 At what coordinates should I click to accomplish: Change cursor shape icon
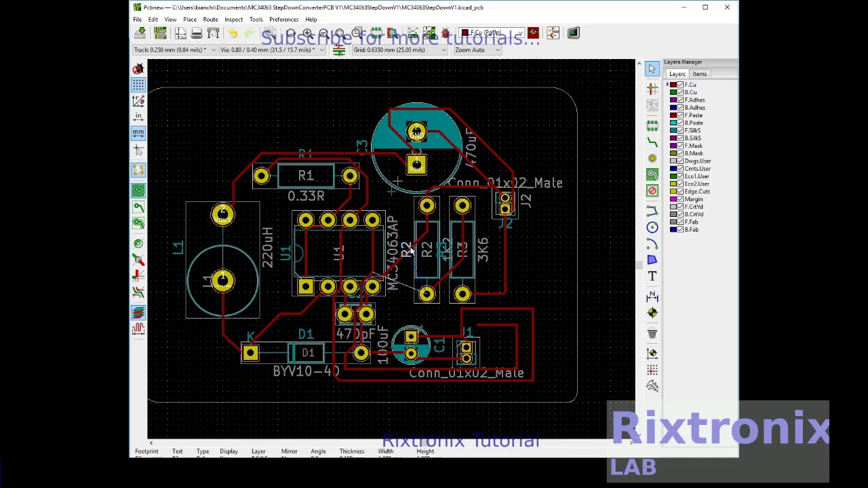point(138,149)
